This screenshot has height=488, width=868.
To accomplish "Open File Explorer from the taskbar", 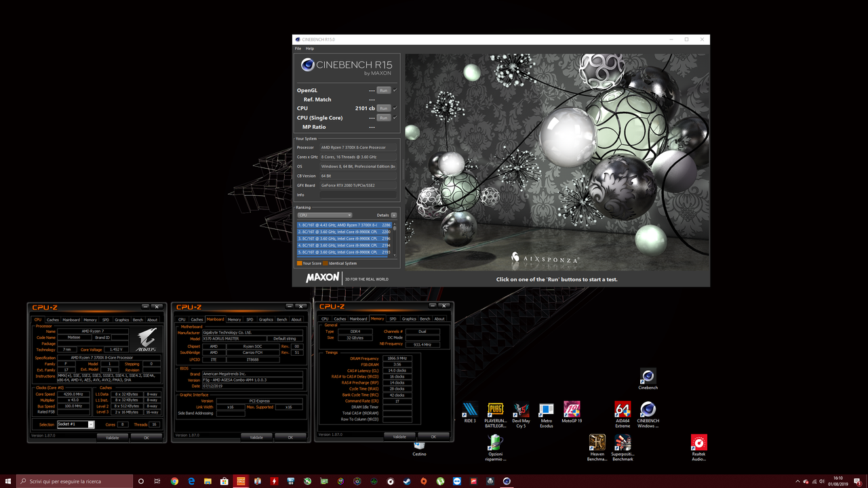I will [x=208, y=481].
